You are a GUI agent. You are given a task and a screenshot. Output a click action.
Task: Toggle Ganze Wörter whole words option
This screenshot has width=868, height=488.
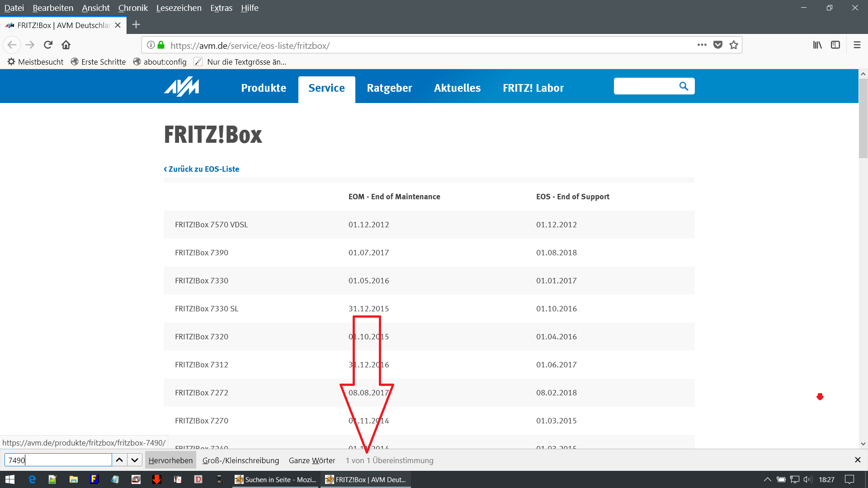point(312,460)
